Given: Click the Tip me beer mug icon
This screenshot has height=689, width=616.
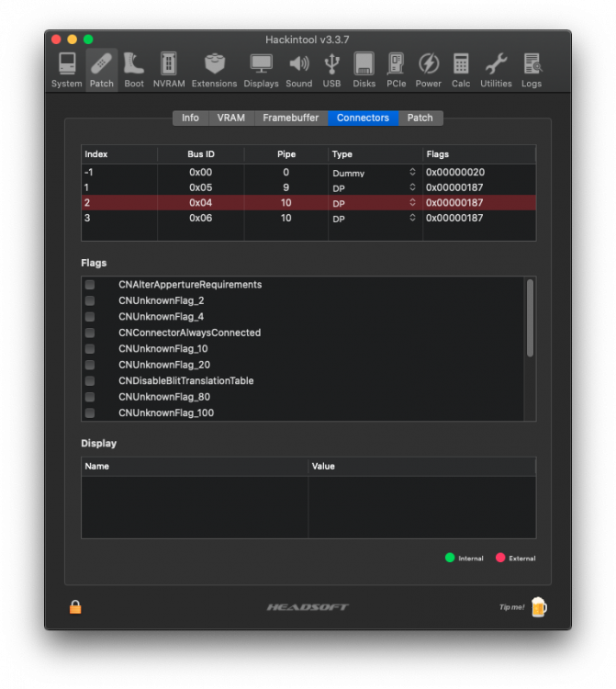Looking at the screenshot, I should [x=539, y=607].
